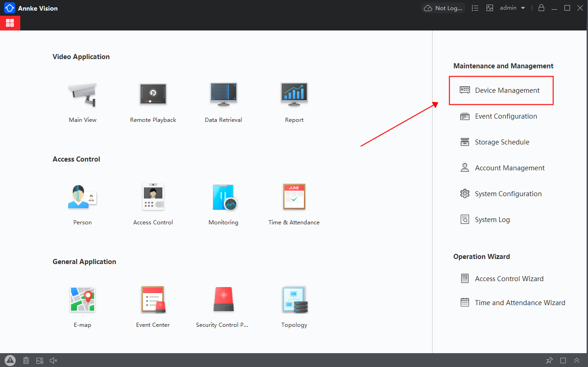
Task: Open the Report chart module
Action: coord(294,95)
